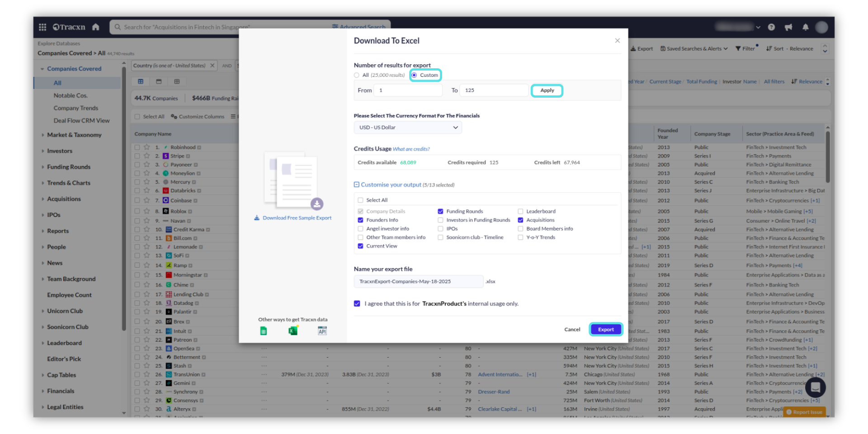Viewport: 868px width, 434px height.
Task: Collapse the Customise your output section
Action: (x=357, y=185)
